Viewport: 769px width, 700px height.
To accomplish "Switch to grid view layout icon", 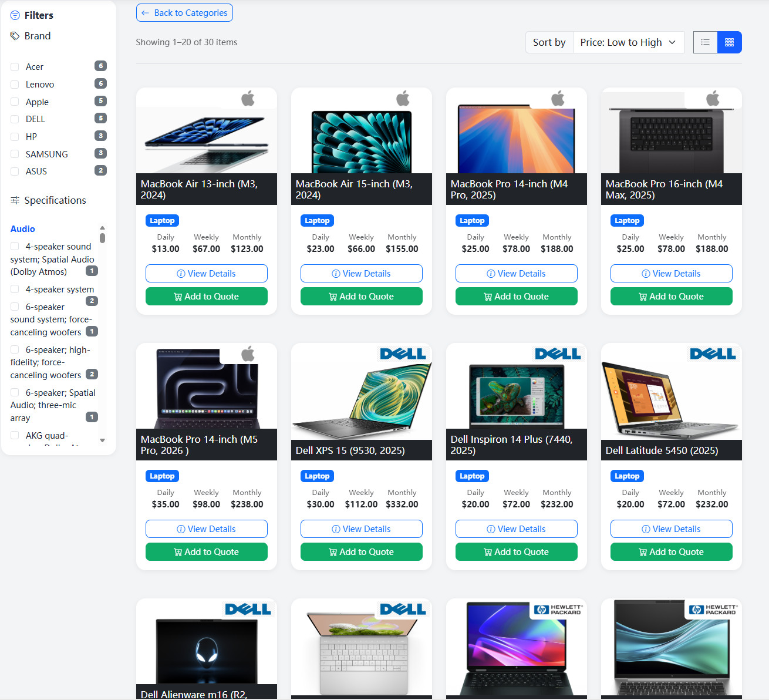I will click(730, 42).
